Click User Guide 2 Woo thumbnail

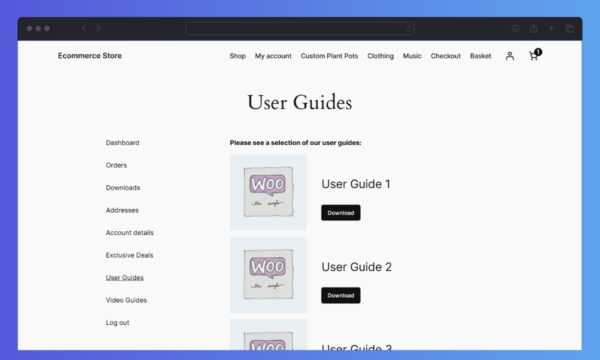268,275
